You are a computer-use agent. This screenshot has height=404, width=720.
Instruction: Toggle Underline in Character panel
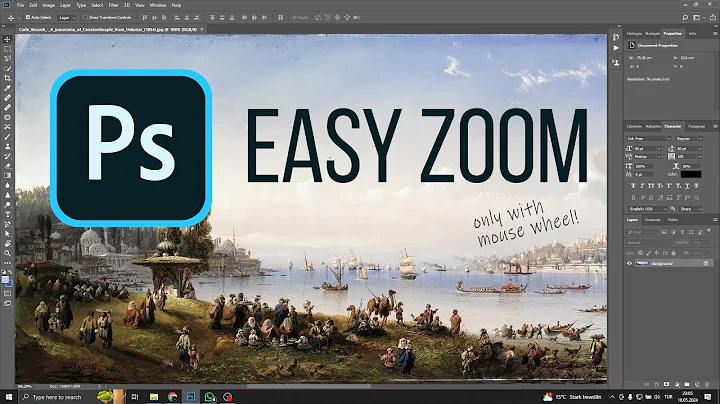tap(687, 185)
